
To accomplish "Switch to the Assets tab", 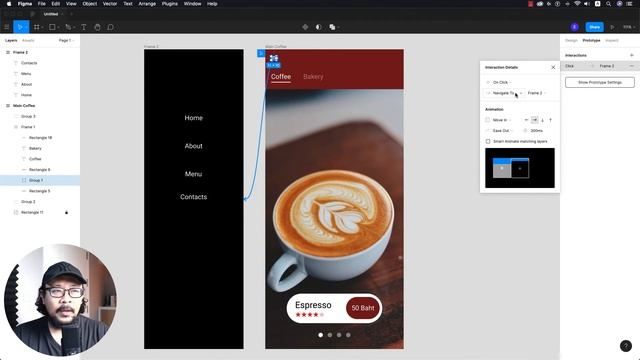I will coord(28,40).
